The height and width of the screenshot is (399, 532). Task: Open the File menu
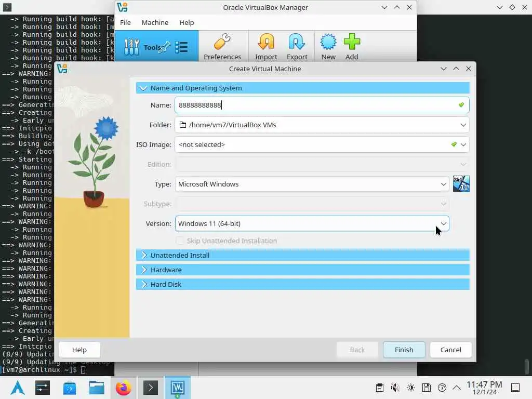pos(125,22)
